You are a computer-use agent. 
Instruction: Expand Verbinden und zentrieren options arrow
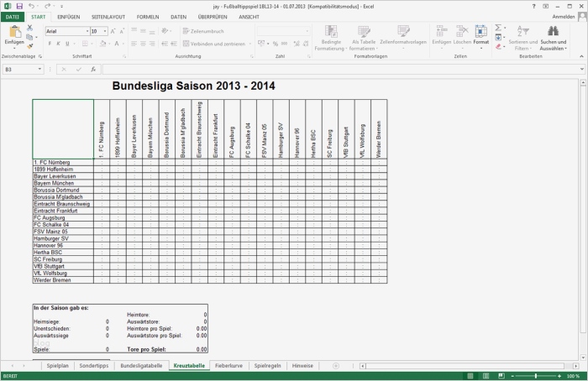click(250, 44)
